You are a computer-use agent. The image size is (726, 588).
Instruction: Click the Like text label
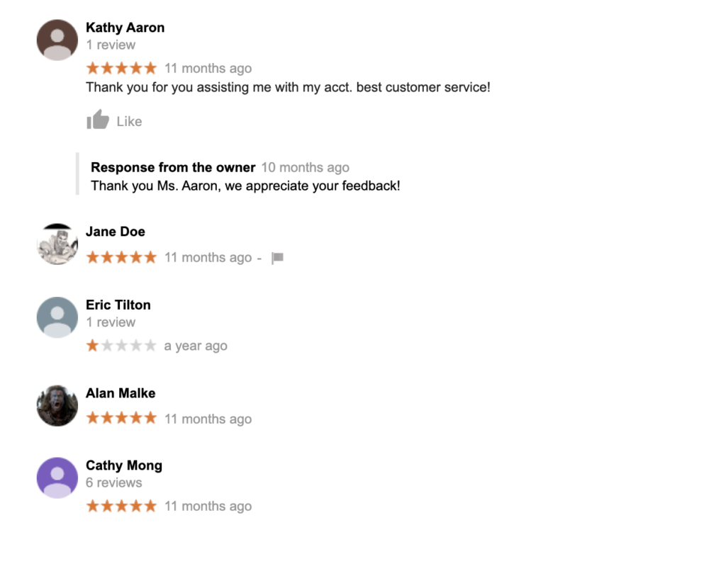click(x=129, y=121)
